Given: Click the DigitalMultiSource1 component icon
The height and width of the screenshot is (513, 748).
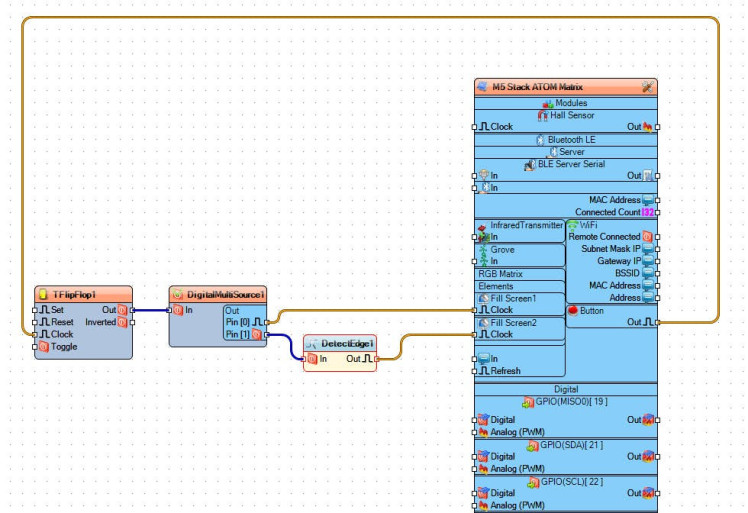Looking at the screenshot, I should tap(178, 294).
